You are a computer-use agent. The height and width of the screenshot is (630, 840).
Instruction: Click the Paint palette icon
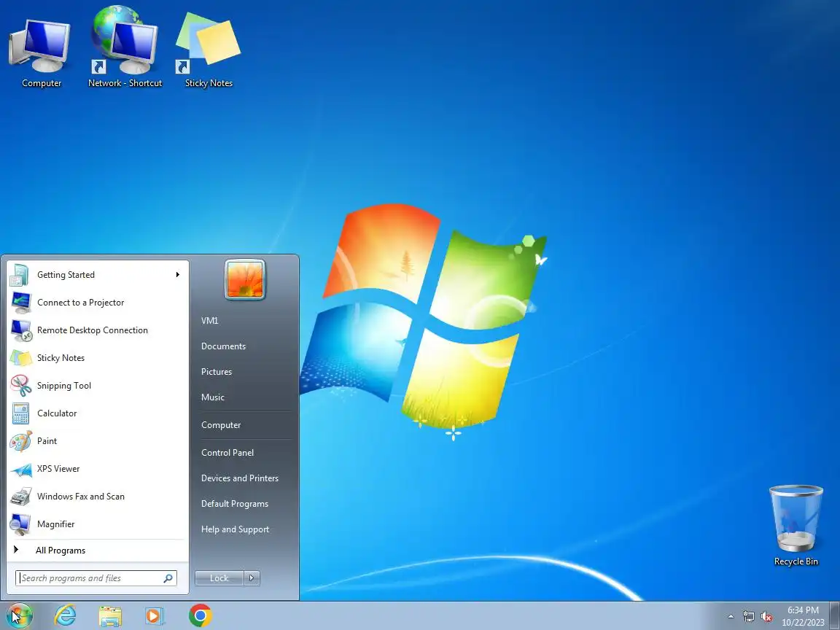(x=21, y=441)
